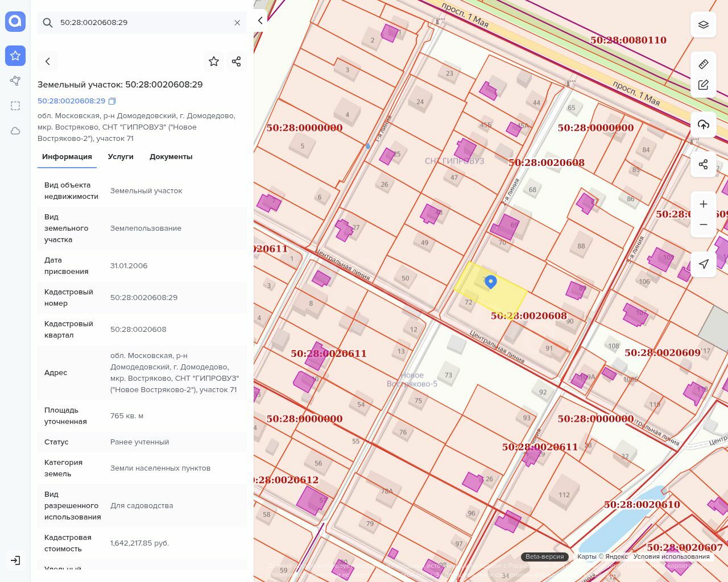Click the blue marker on highlighted parcel

[x=491, y=281]
